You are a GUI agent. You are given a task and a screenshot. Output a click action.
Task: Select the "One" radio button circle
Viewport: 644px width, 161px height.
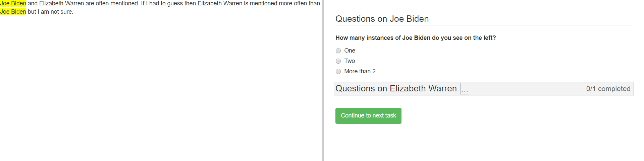[x=338, y=51]
